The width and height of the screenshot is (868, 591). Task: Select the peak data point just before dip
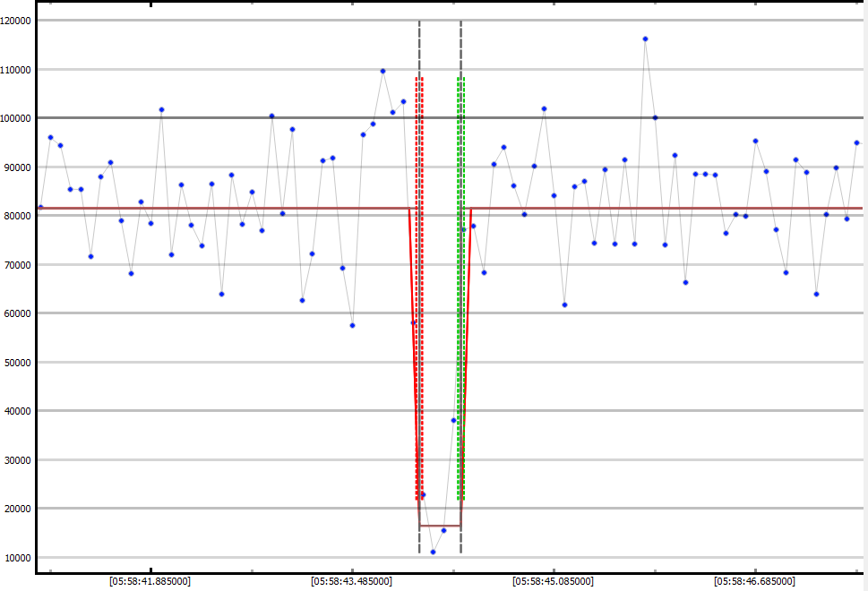(382, 71)
